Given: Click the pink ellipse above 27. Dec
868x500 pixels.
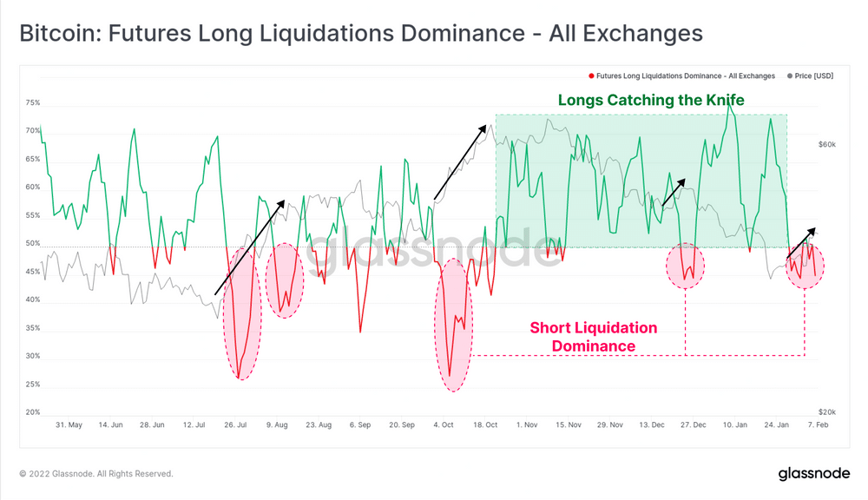Looking at the screenshot, I should [686, 266].
